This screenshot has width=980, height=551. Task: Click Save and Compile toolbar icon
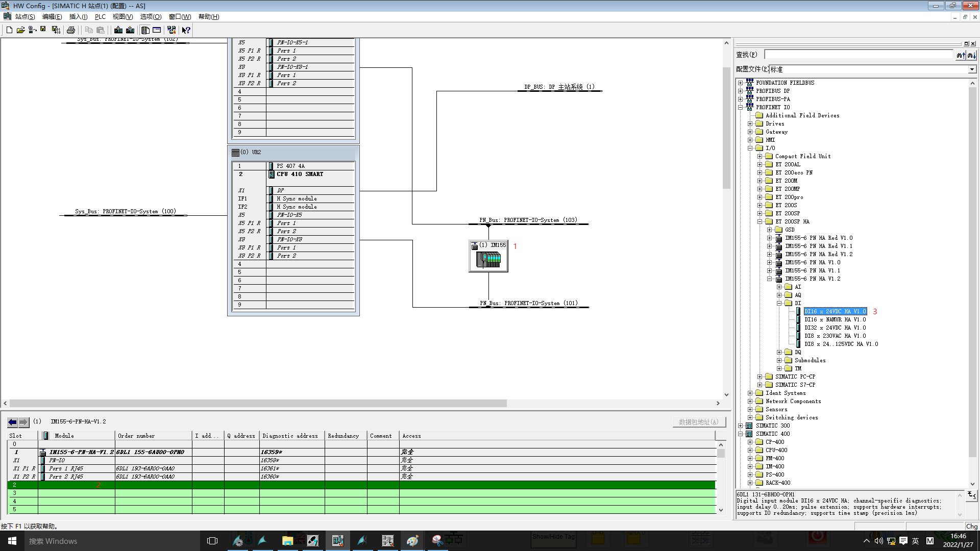[x=56, y=30]
